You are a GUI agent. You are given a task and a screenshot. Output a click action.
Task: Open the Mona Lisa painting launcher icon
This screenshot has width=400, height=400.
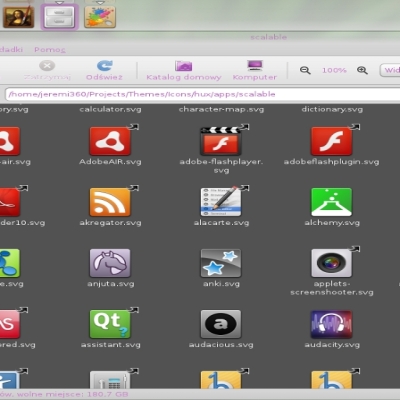point(19,17)
